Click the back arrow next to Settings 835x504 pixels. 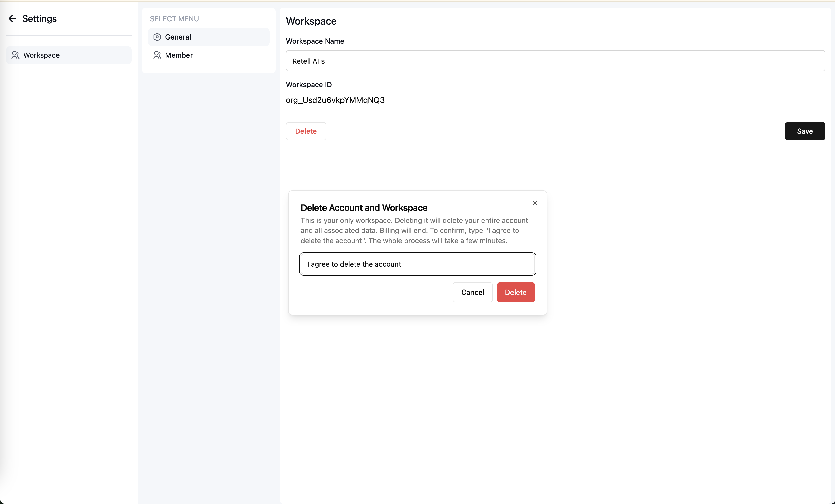click(x=12, y=19)
